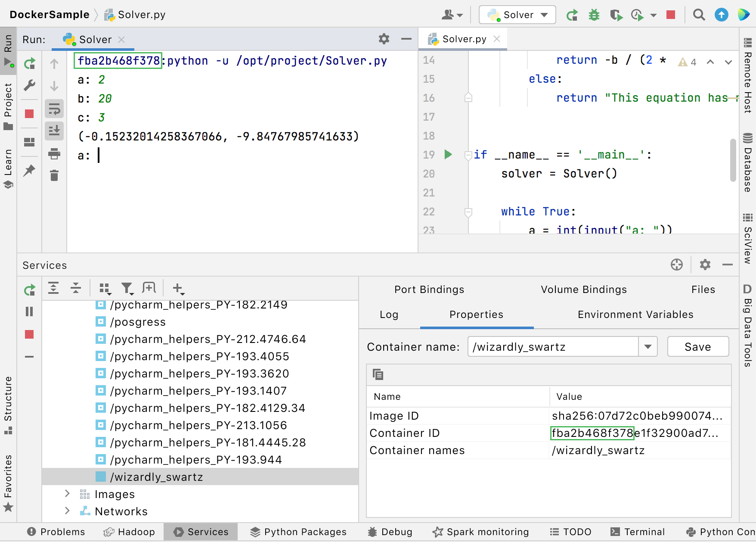Expand the Images node

coord(67,494)
